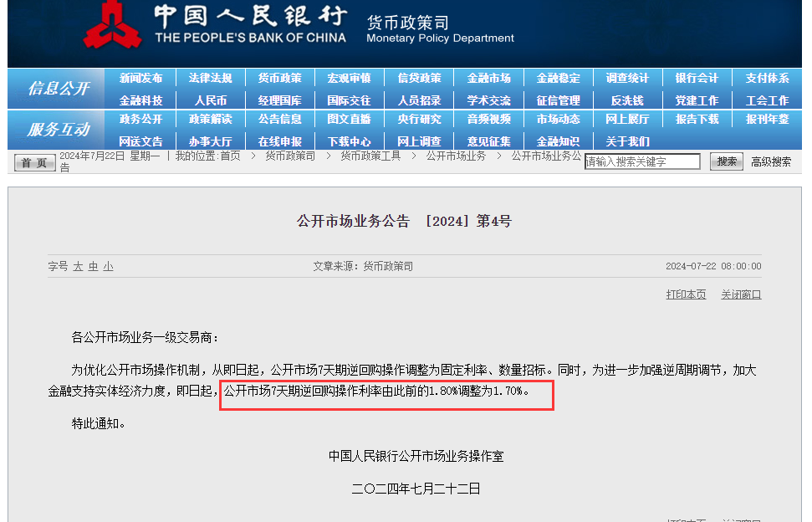
Task: Go to 征信管理 section
Action: [559, 100]
